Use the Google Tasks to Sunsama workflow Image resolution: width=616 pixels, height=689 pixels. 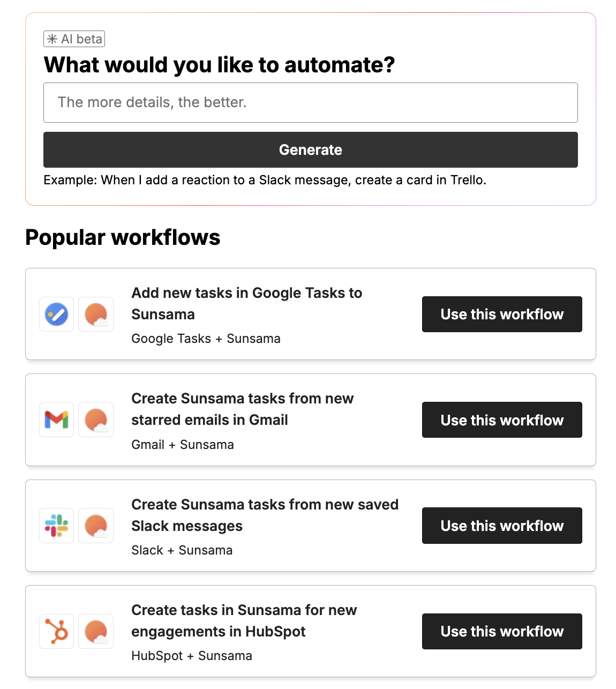(x=501, y=314)
